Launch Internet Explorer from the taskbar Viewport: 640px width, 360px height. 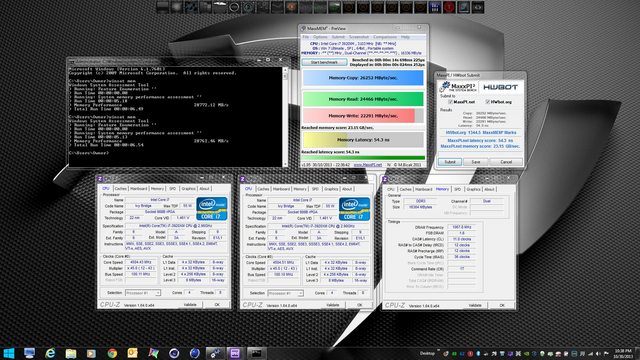coord(50,353)
